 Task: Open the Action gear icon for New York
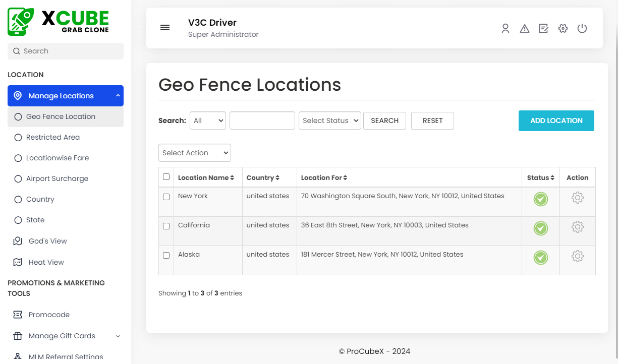tap(577, 198)
